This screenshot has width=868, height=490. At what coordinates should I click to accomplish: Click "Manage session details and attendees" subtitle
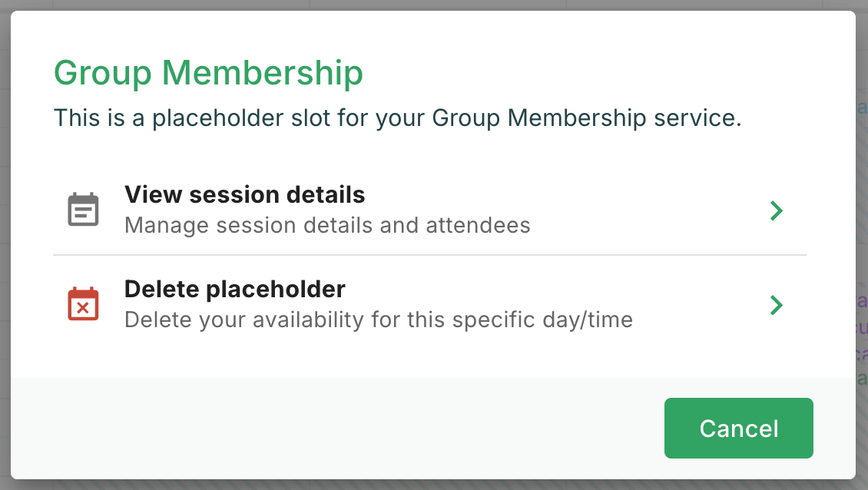pos(327,226)
